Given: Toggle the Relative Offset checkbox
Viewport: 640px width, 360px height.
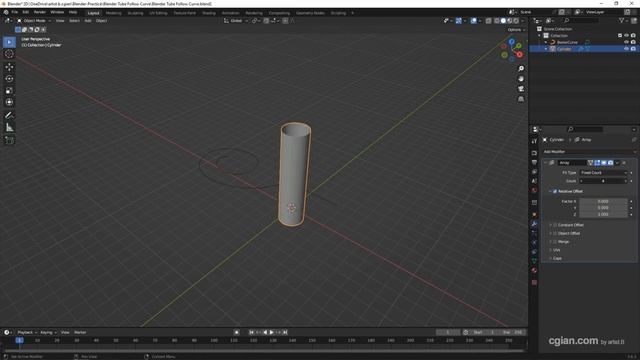Looking at the screenshot, I should [555, 191].
